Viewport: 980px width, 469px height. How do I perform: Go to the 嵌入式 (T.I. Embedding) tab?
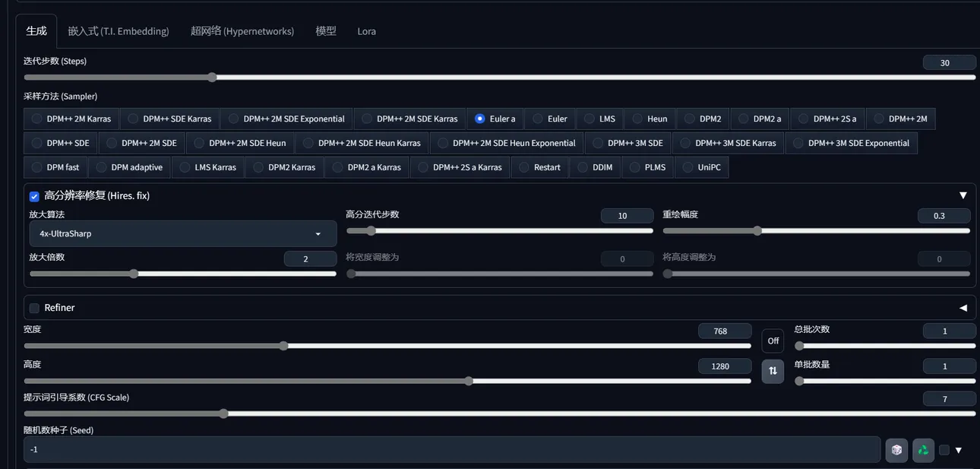point(118,31)
